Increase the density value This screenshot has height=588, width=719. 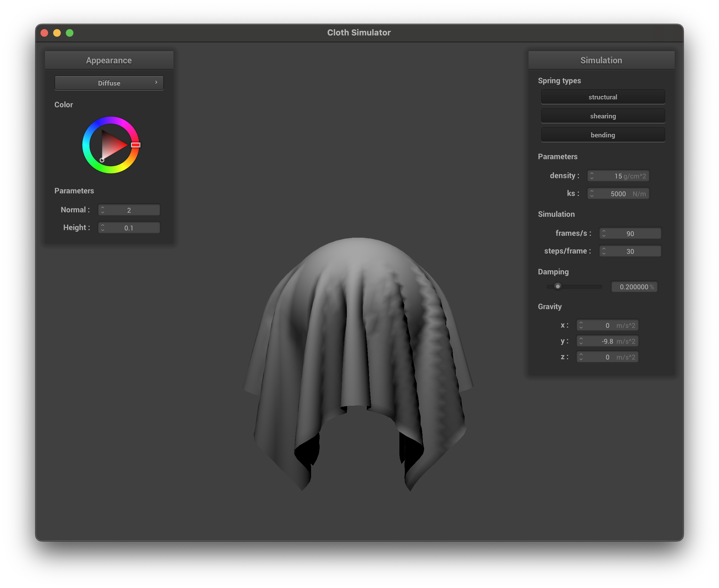(x=592, y=173)
